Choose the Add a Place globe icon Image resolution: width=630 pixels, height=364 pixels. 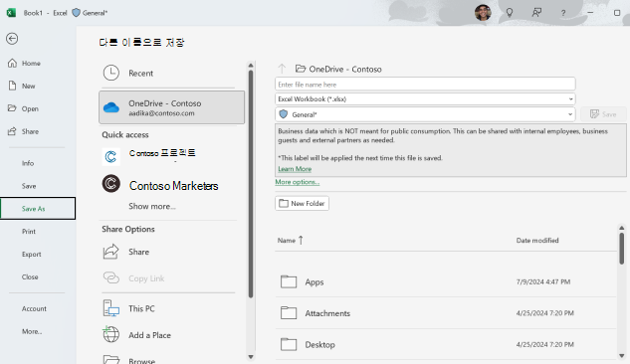pos(110,335)
